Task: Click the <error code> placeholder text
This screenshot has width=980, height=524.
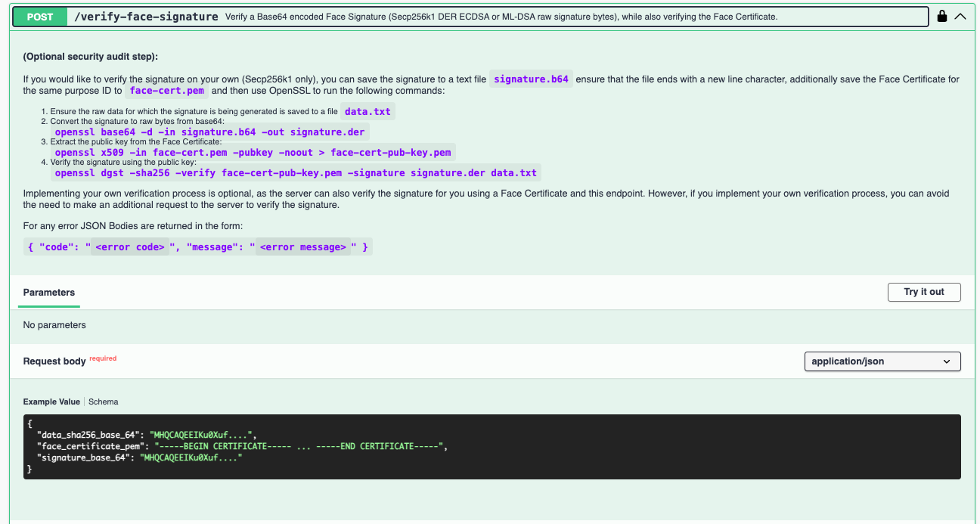Action: pos(130,246)
